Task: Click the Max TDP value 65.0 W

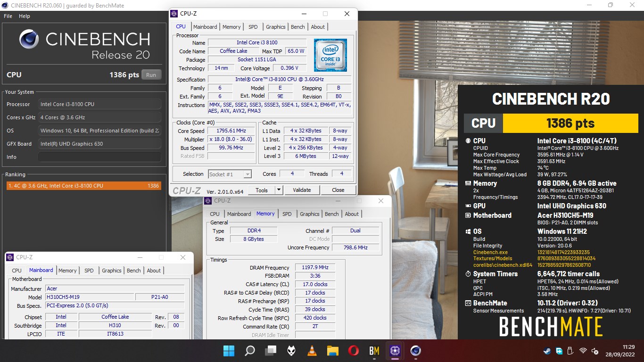Action: click(296, 51)
